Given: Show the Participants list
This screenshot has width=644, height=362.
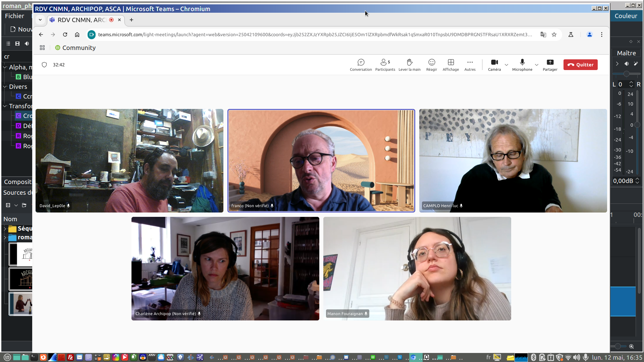Looking at the screenshot, I should (385, 65).
